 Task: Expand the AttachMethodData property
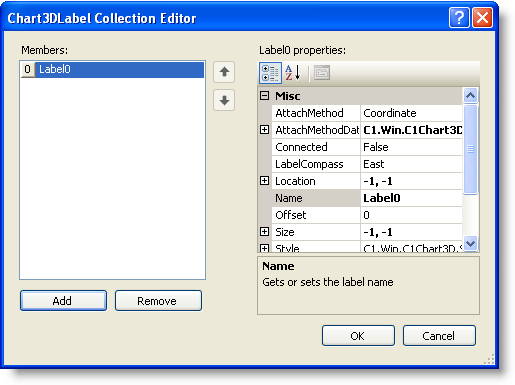tap(264, 130)
